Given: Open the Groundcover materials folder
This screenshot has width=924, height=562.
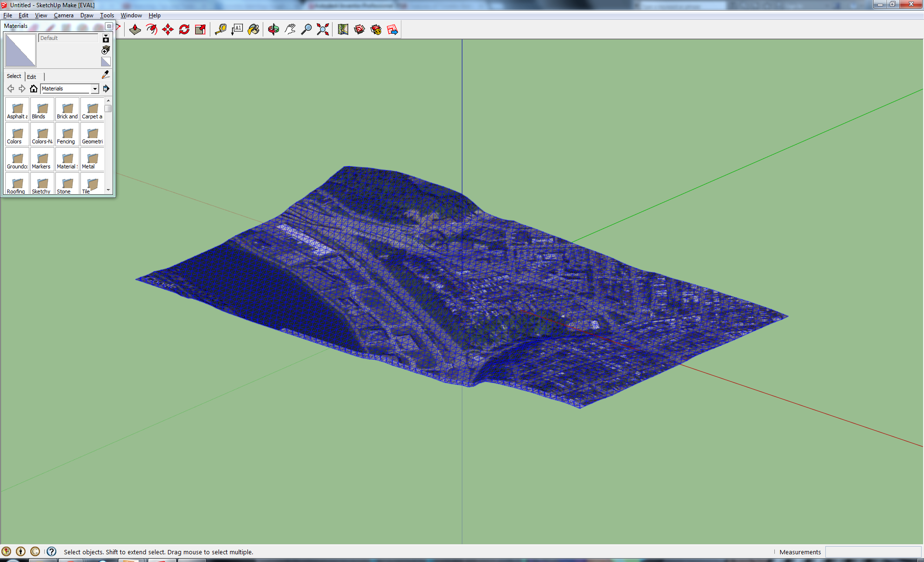Looking at the screenshot, I should tap(17, 160).
